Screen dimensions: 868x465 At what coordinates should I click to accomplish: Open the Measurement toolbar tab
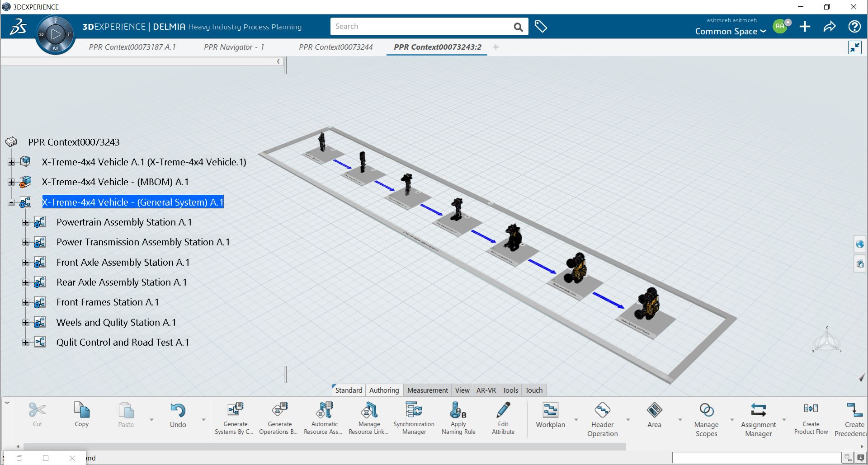pyautogui.click(x=427, y=390)
